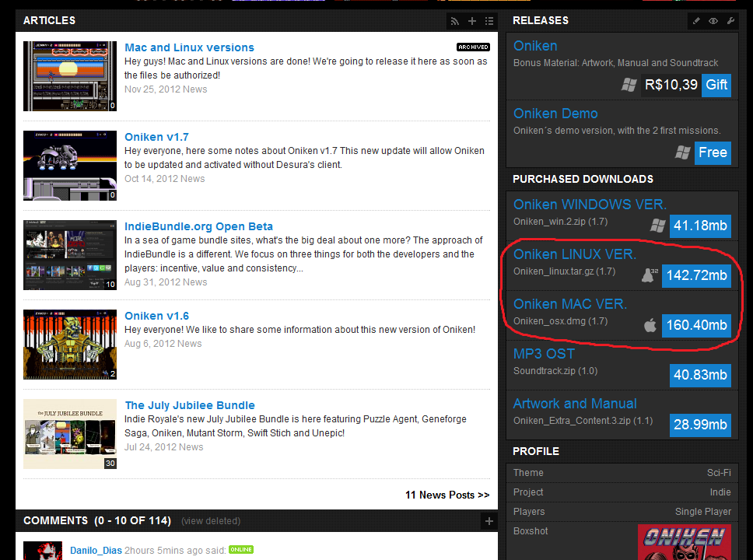Open the Mac and Linux versions article
The height and width of the screenshot is (560, 753).
click(x=189, y=47)
